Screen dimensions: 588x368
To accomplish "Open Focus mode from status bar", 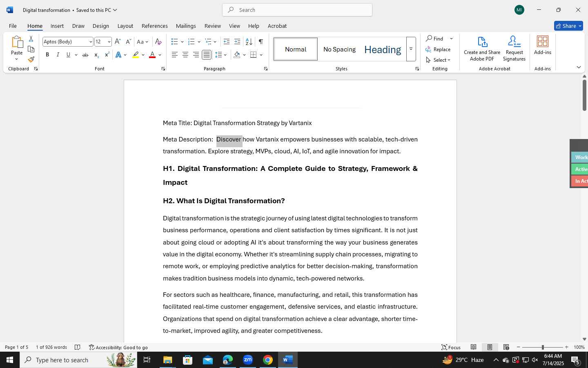I will tap(451, 347).
